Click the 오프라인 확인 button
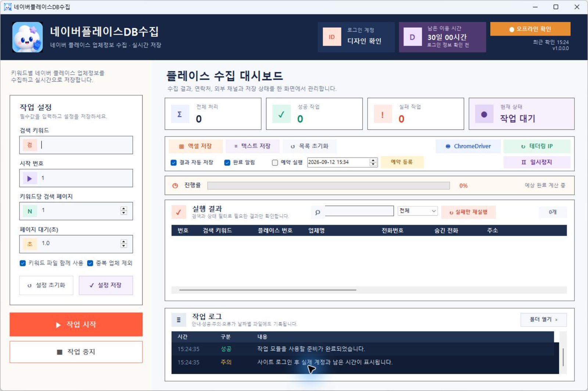Image resolution: width=588 pixels, height=391 pixels. point(530,29)
